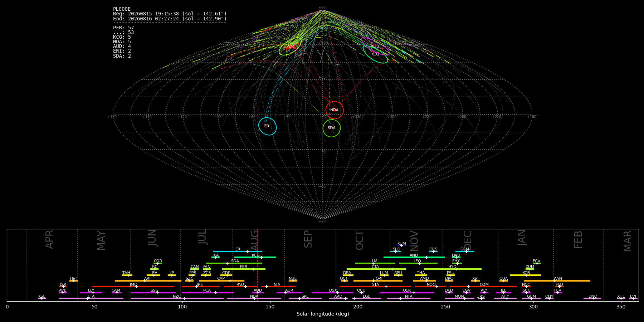This screenshot has width=644, height=322.
Task: Click the AUD magenta radiant ellipse
Action: (375, 47)
